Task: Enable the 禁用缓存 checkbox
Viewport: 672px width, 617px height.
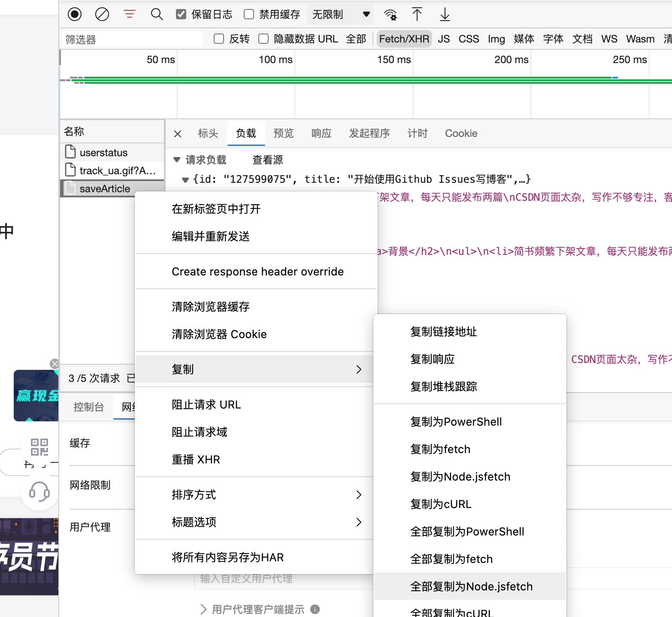Action: (x=248, y=14)
